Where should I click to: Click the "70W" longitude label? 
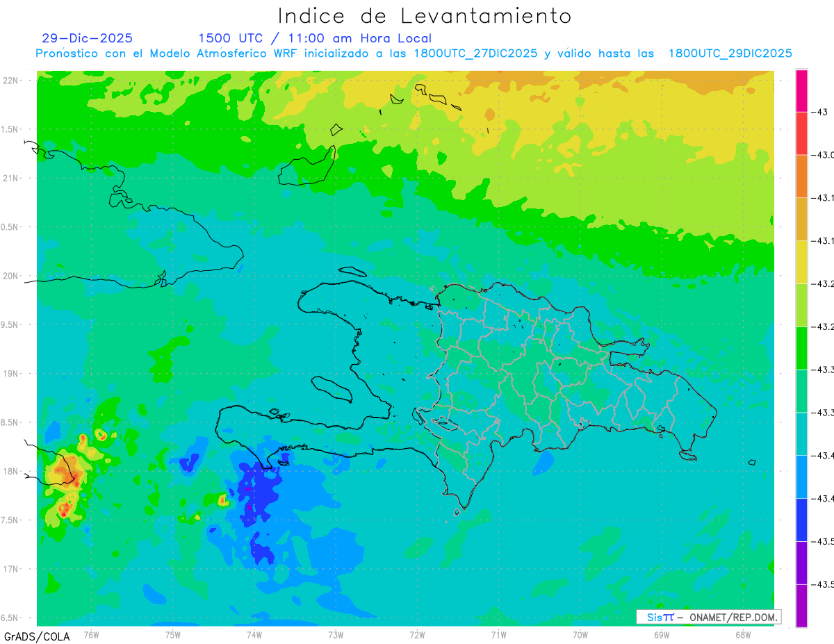pyautogui.click(x=580, y=634)
